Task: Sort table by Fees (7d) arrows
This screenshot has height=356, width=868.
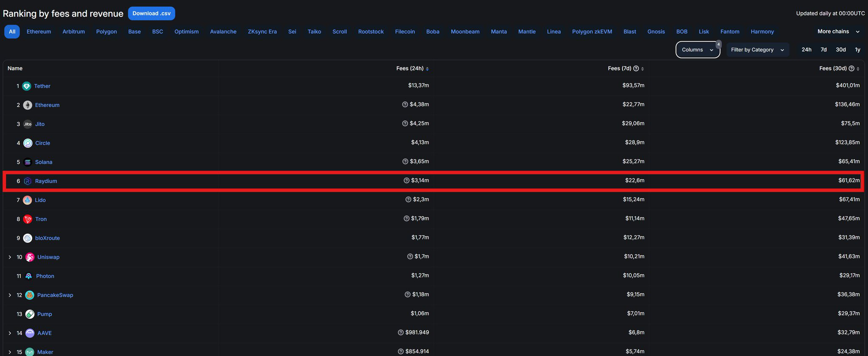Action: pyautogui.click(x=642, y=69)
